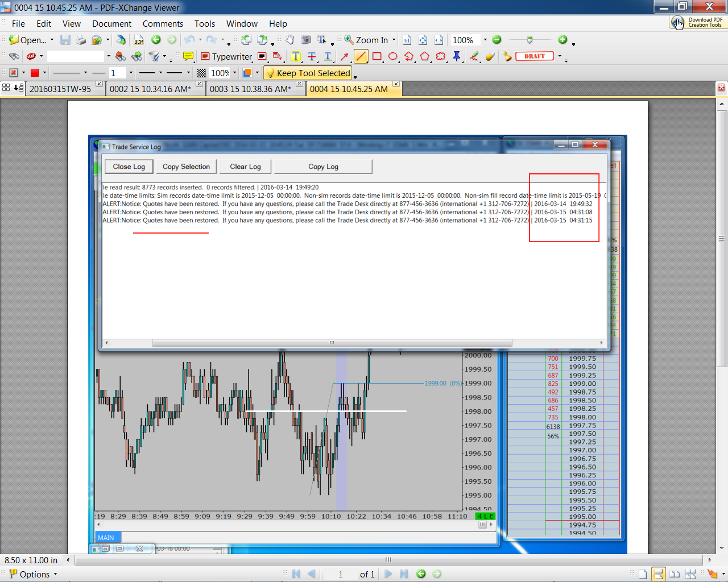Switch to facing pages layout
The height and width of the screenshot is (582, 728).
(675, 574)
